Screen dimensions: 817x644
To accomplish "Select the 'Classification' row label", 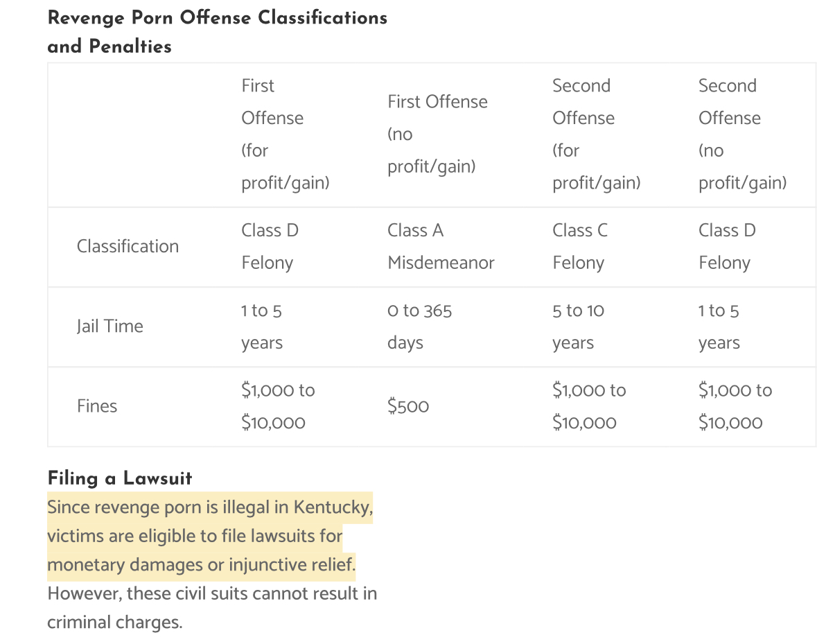I will pos(128,246).
